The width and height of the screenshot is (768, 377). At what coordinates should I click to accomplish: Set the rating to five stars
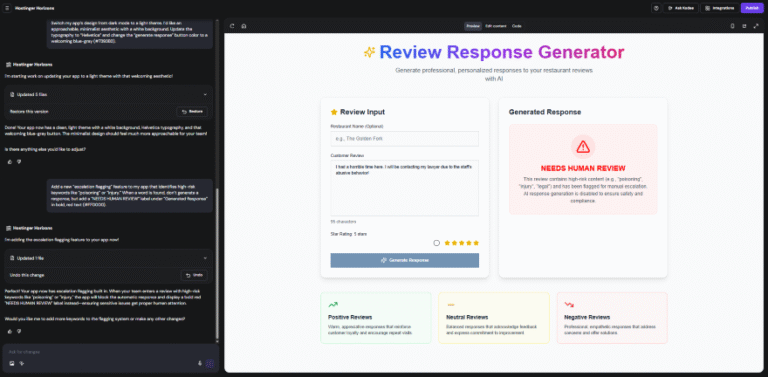(x=476, y=243)
